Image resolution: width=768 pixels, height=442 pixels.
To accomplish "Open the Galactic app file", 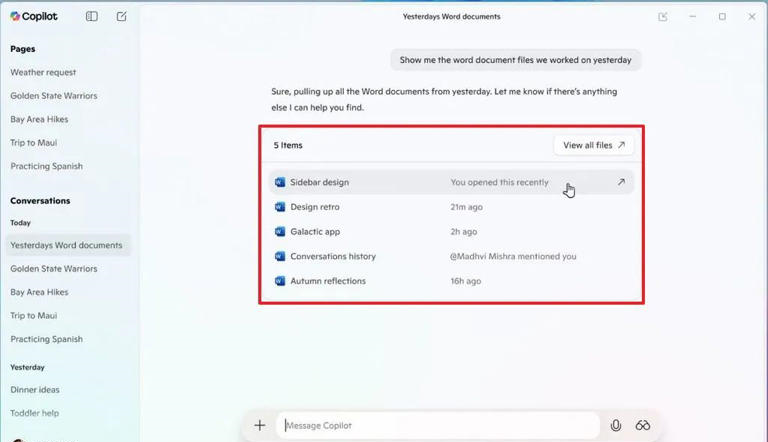I will (x=315, y=231).
